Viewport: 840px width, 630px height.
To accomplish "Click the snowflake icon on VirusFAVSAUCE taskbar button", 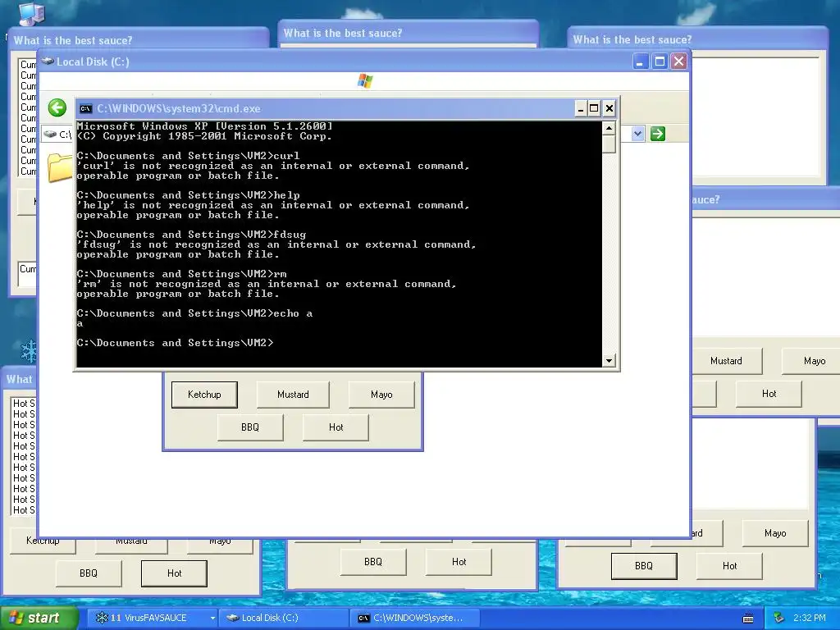I will click(101, 618).
